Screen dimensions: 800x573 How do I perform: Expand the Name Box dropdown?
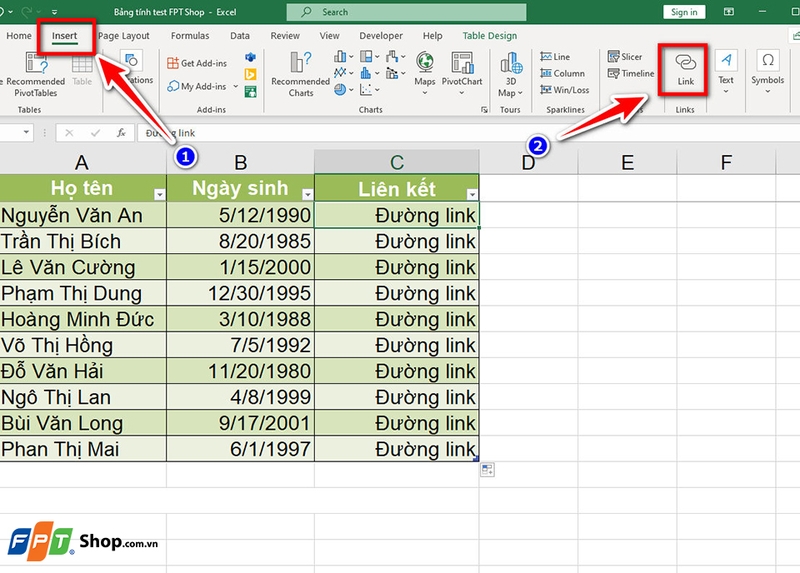[26, 133]
